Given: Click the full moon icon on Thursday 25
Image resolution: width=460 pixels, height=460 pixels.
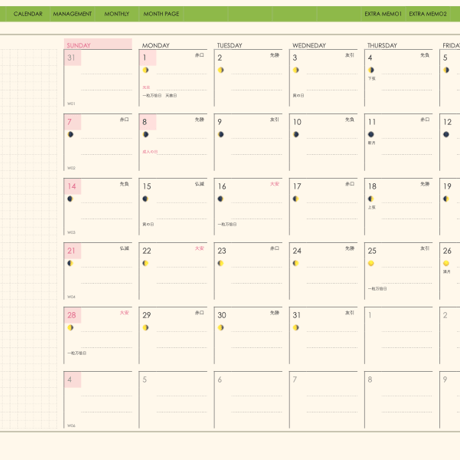Looking at the screenshot, I should (x=371, y=263).
